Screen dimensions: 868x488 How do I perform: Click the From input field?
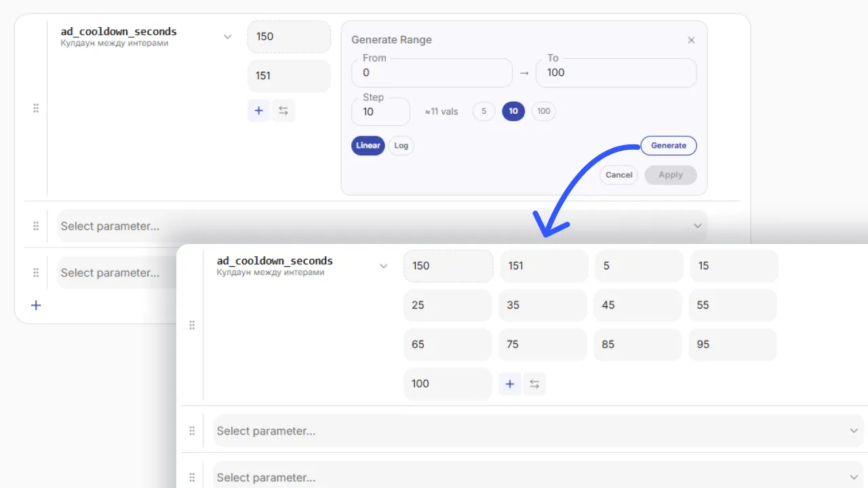point(432,73)
